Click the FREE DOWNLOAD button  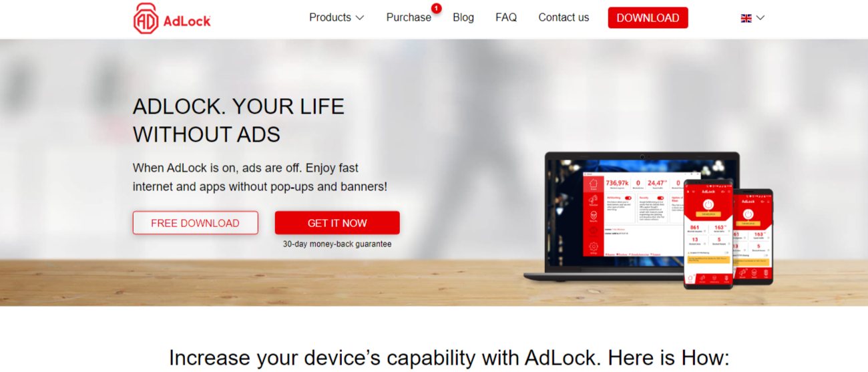pos(195,223)
